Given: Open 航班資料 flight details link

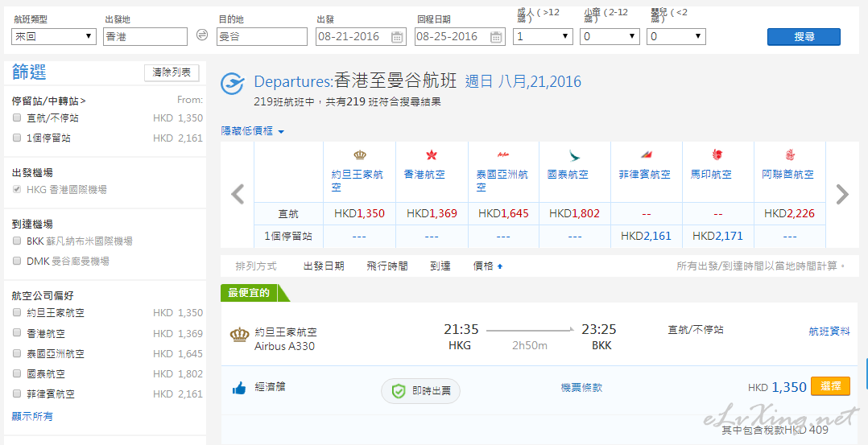Looking at the screenshot, I should 829,331.
